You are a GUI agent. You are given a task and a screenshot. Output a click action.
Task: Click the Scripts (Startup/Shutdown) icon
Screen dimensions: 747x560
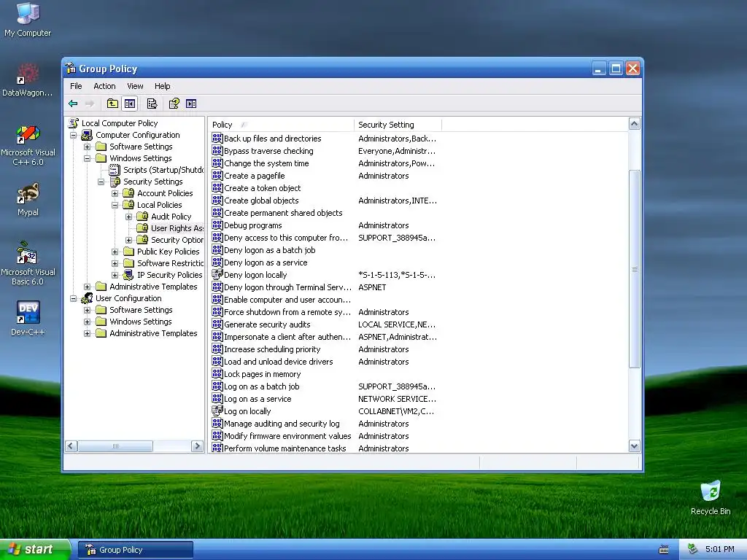tap(115, 170)
